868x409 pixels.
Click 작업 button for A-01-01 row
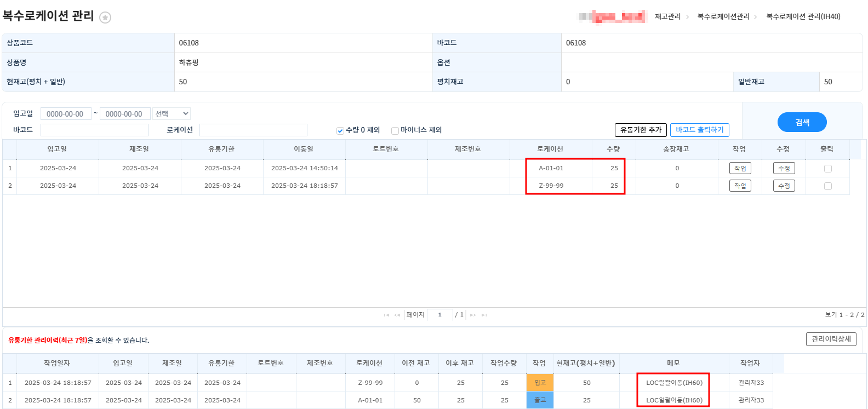coord(740,169)
